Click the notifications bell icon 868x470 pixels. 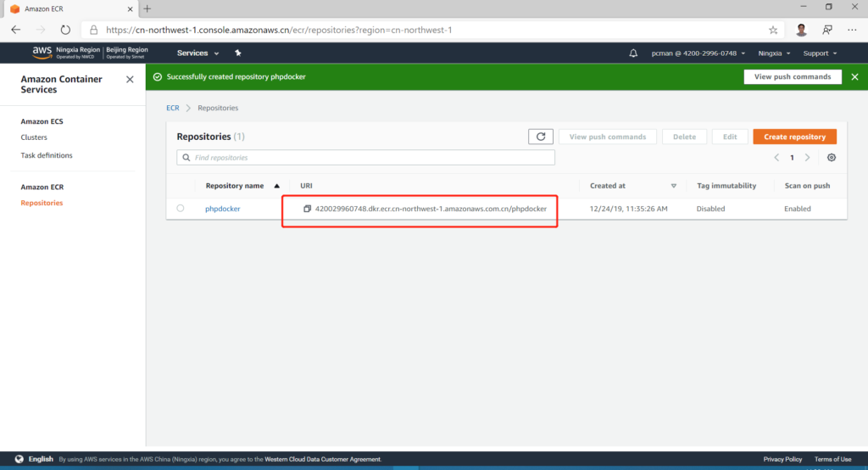tap(633, 53)
